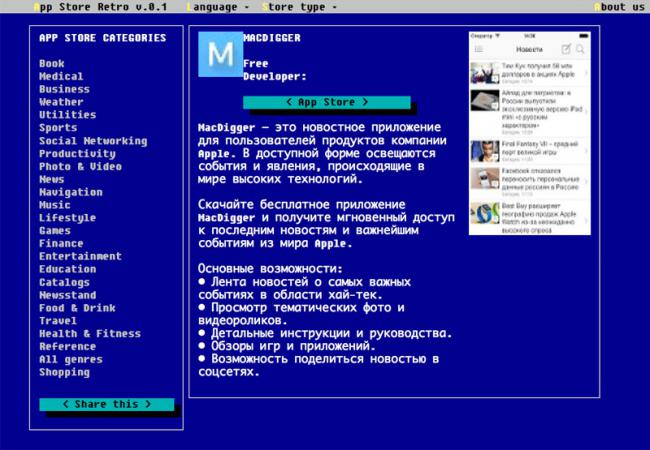Click hamburger menu icon in app screenshot
The height and width of the screenshot is (450, 650).
[479, 49]
